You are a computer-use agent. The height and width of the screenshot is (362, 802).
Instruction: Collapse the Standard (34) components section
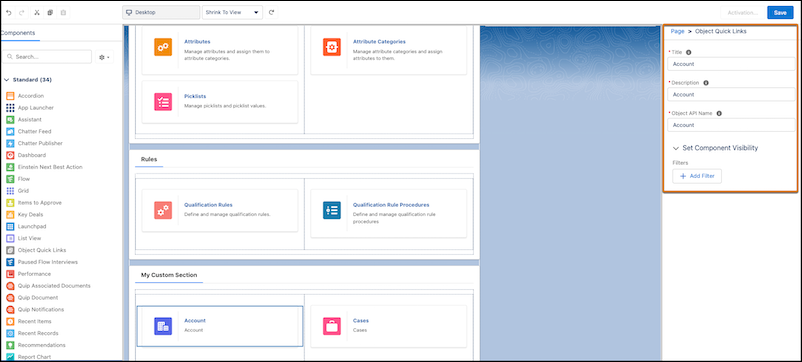coord(7,80)
